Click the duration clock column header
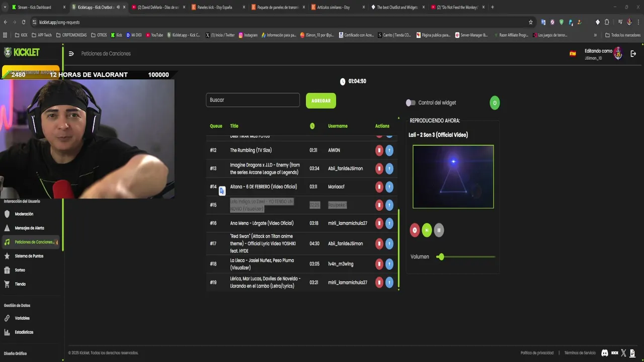The image size is (644, 362). 312,126
